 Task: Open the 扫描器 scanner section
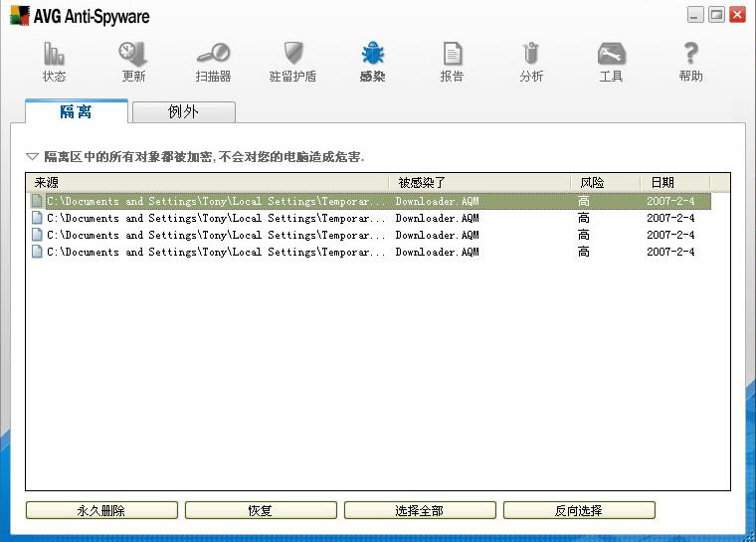tap(213, 62)
